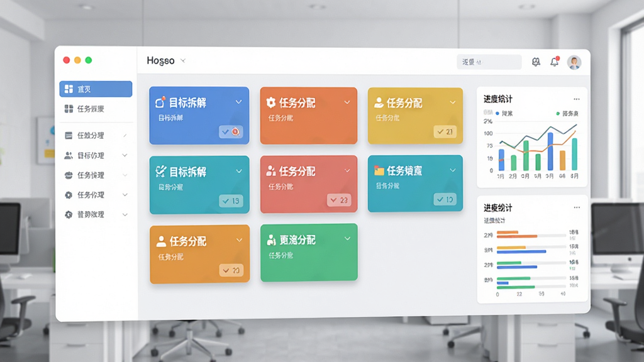Expand the last item in the left sidebar
The height and width of the screenshot is (362, 644).
pos(125,215)
